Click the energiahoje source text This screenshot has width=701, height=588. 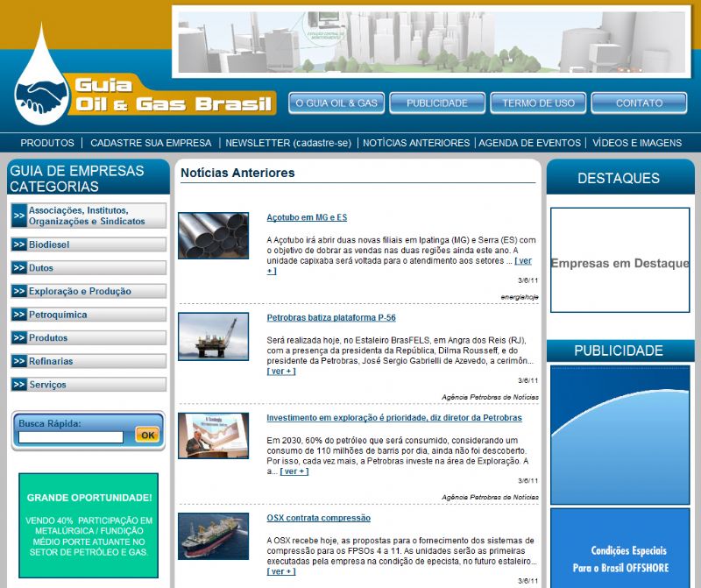(x=520, y=297)
